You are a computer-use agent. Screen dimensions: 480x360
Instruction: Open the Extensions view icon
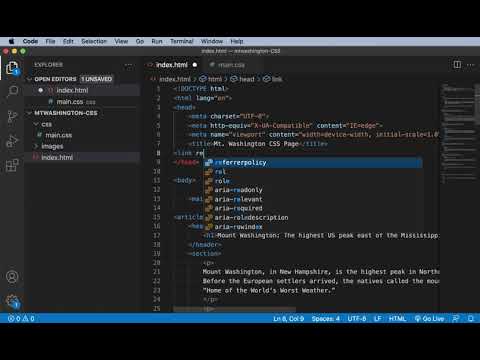coord(12,165)
